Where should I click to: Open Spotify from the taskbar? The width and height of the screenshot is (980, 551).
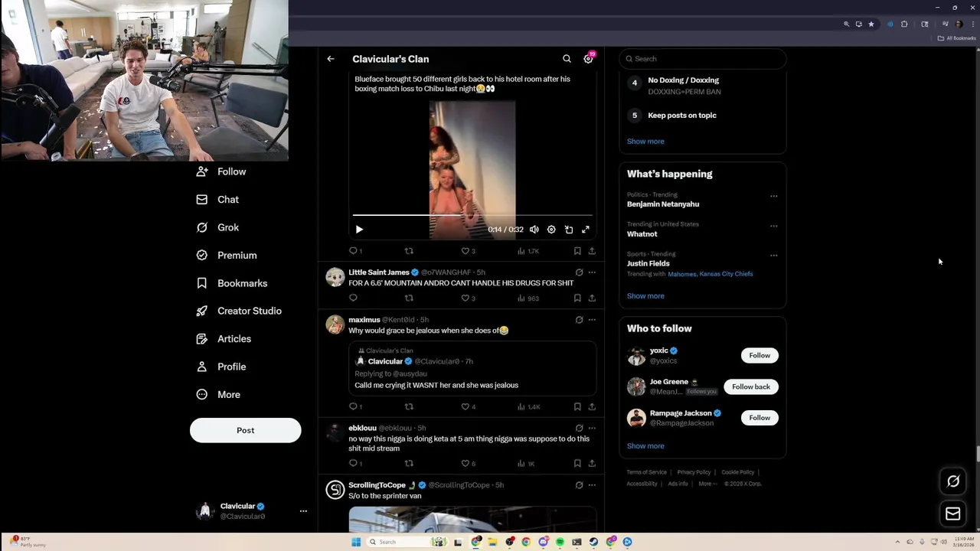pos(560,542)
